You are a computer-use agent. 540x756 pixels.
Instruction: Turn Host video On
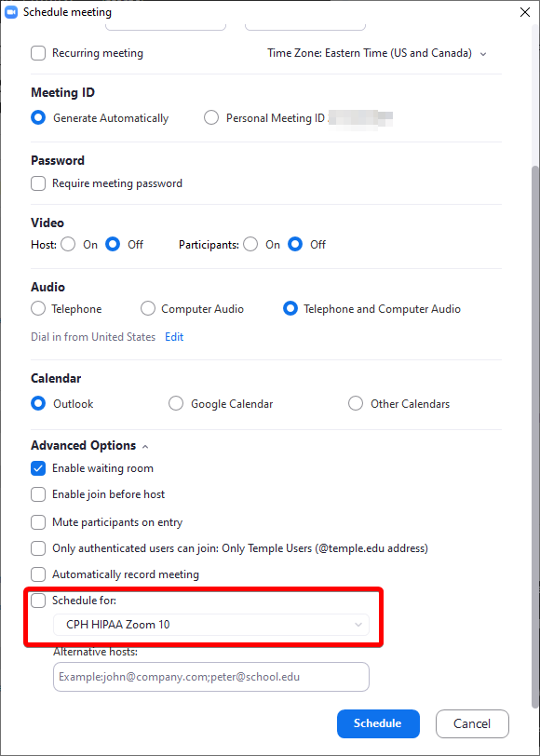(68, 245)
